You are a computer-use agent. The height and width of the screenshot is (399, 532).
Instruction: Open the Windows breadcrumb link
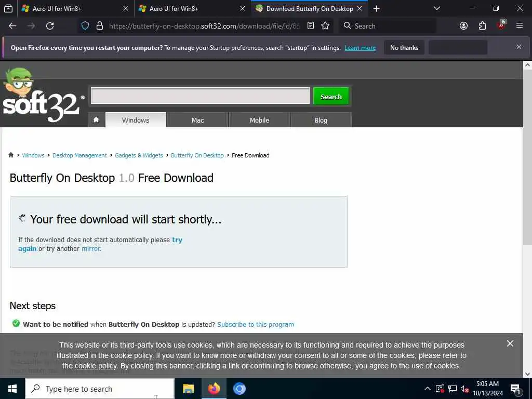[33, 155]
